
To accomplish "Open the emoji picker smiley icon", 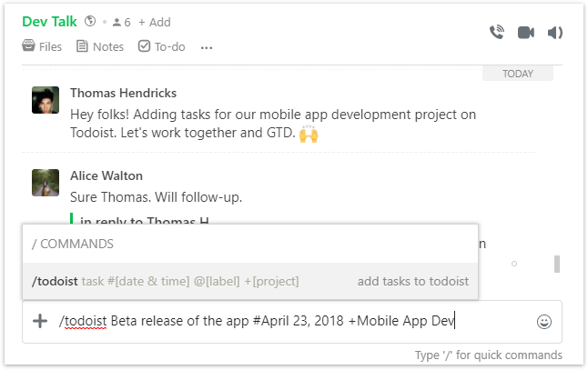I will [x=544, y=322].
